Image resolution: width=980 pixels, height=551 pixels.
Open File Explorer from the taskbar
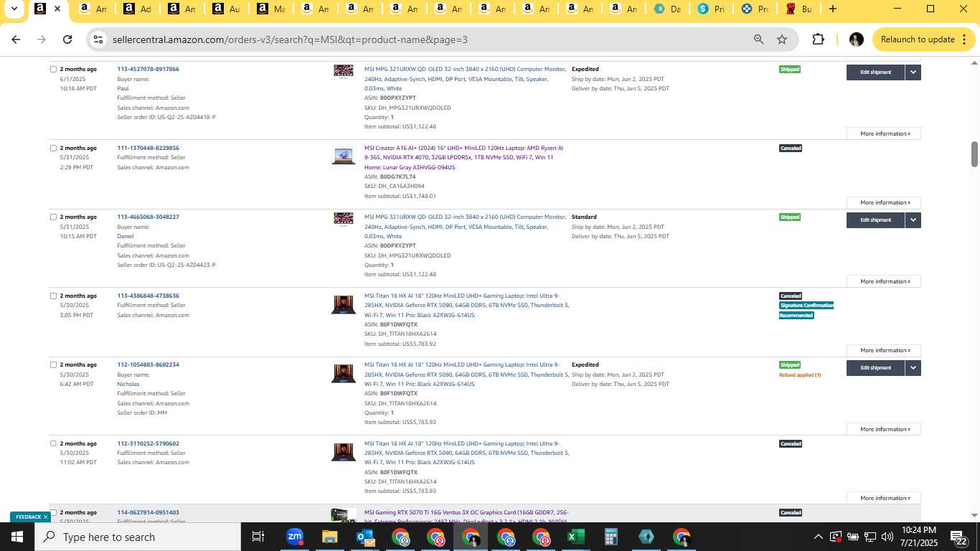pos(329,537)
